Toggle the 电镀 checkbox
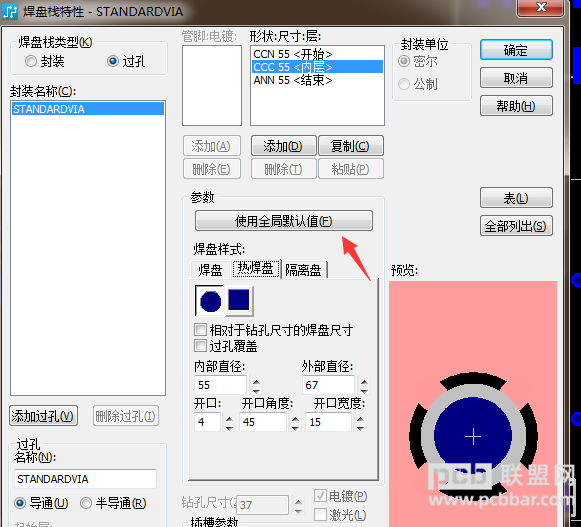The image size is (581, 527). 320,495
